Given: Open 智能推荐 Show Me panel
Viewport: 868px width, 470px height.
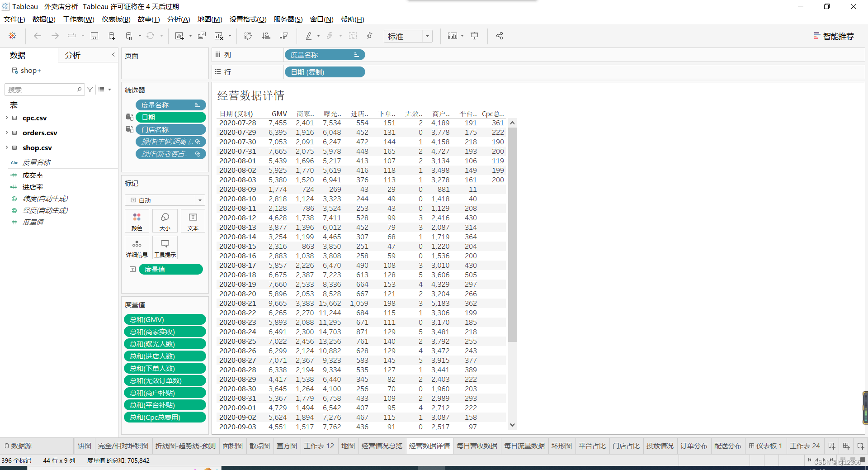Looking at the screenshot, I should 834,36.
